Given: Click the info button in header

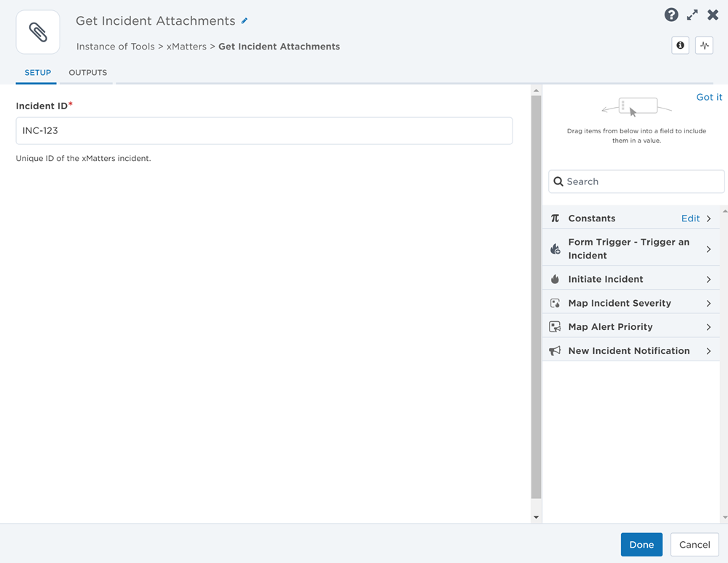Looking at the screenshot, I should pyautogui.click(x=680, y=46).
